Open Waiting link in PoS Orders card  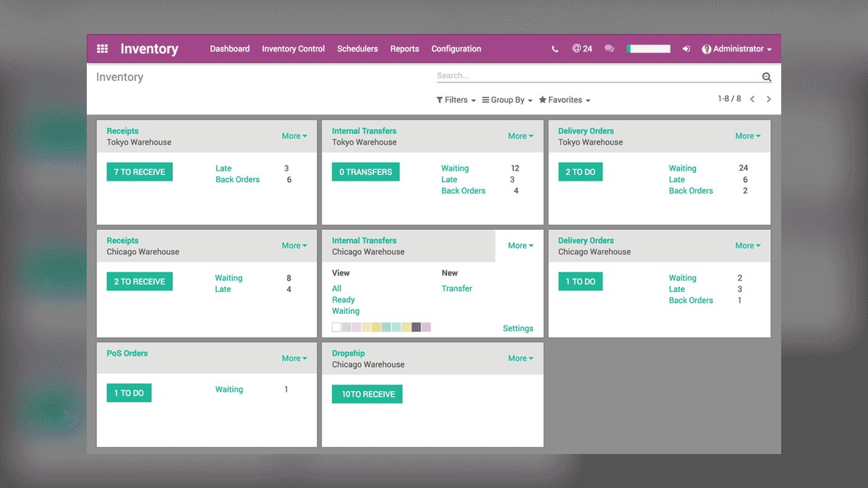tap(229, 390)
